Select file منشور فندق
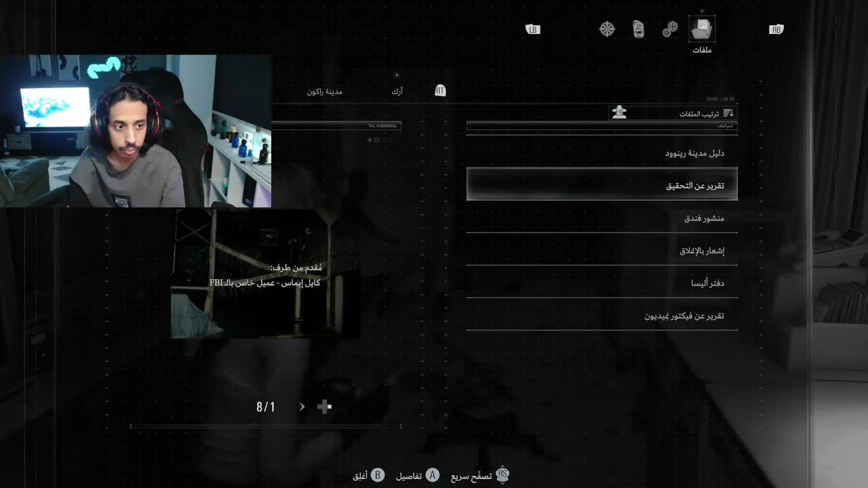The height and width of the screenshot is (488, 868). point(602,218)
